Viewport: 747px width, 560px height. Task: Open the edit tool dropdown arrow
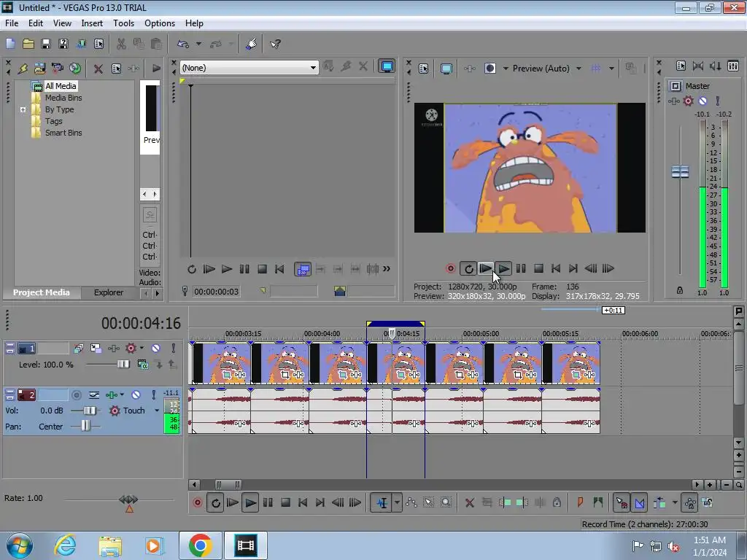click(397, 502)
